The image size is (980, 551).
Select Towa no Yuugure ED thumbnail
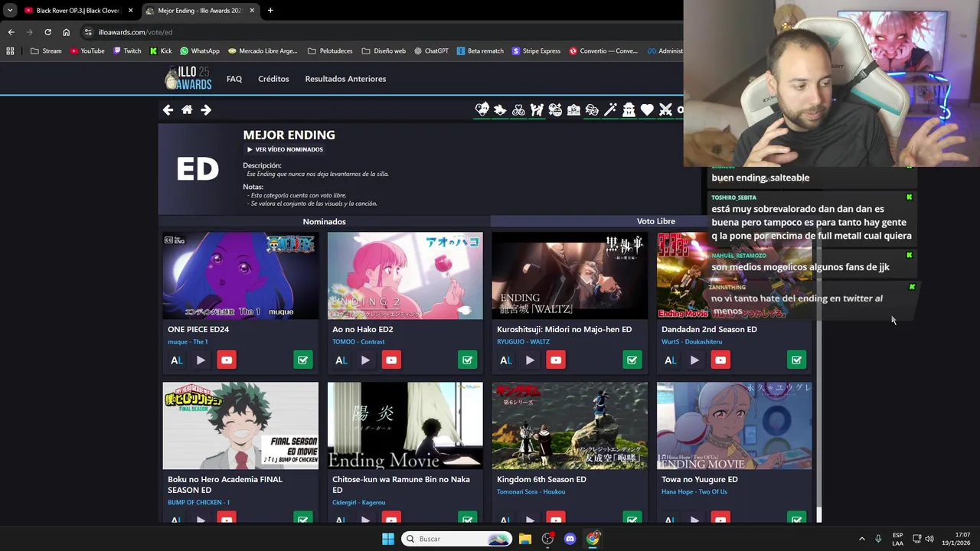[734, 425]
